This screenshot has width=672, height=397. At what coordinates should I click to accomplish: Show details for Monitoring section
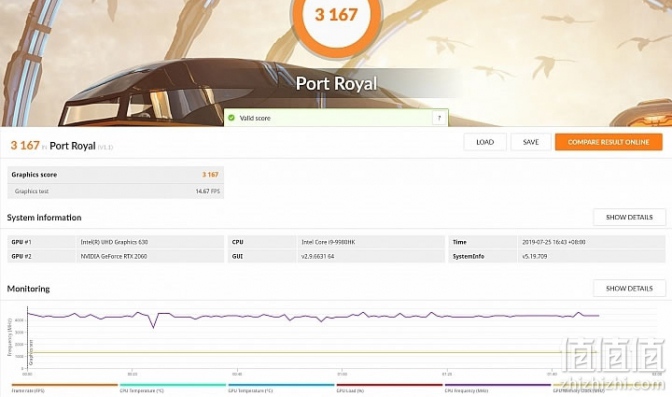(x=629, y=289)
